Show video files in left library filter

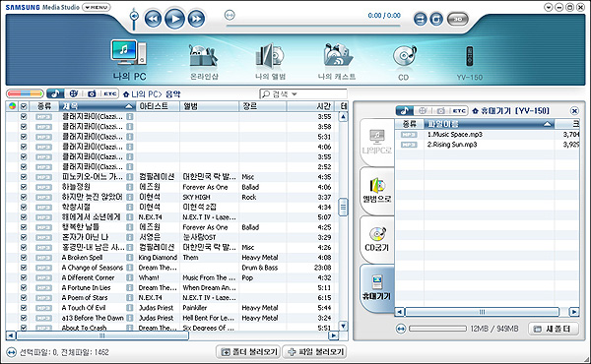tap(74, 93)
